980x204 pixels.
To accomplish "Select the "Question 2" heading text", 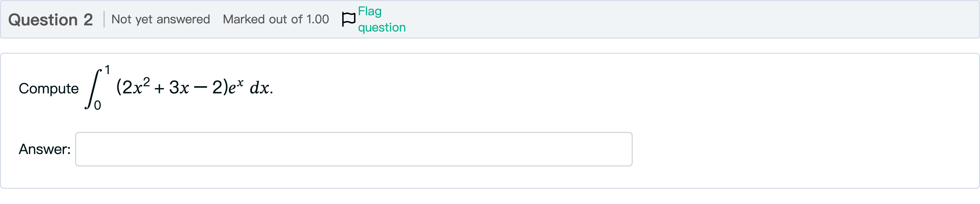I will (x=50, y=20).
